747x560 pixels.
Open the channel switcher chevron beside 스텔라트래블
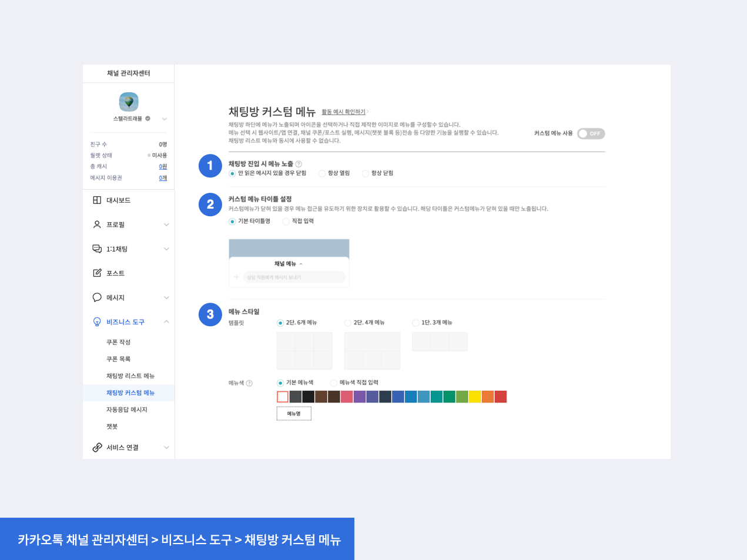tap(165, 119)
